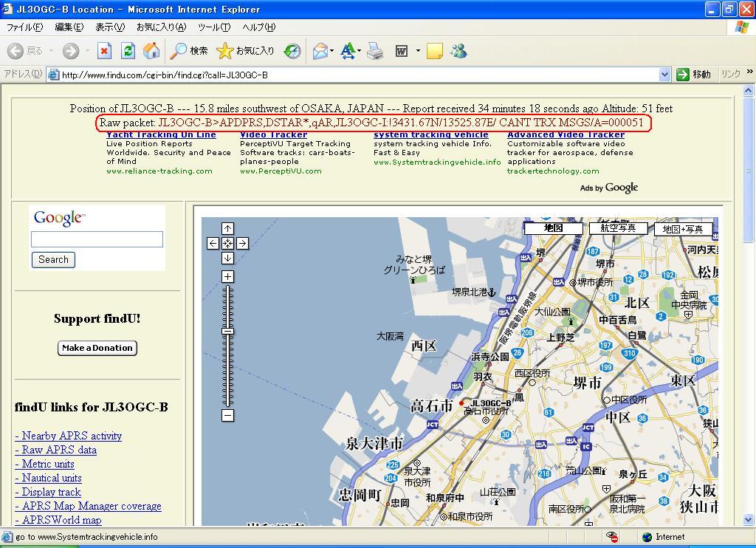
Task: Expand the toolbar overflow chevron
Action: pyautogui.click(x=750, y=72)
